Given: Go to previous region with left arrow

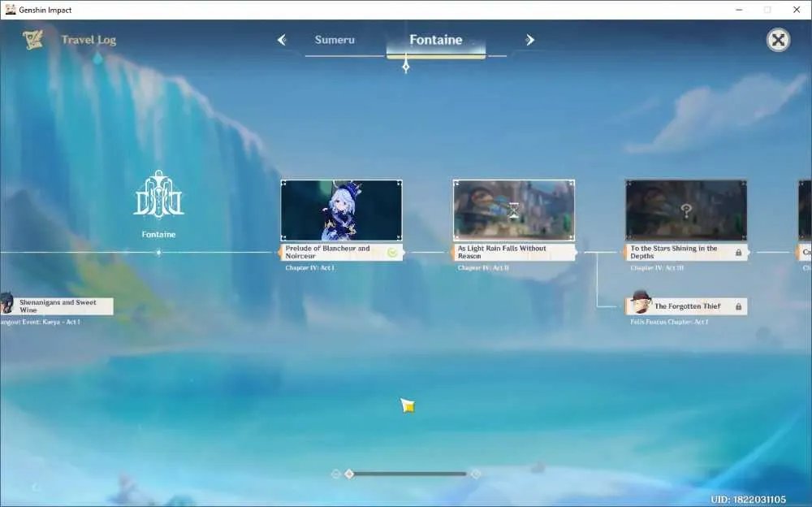Looking at the screenshot, I should point(282,40).
